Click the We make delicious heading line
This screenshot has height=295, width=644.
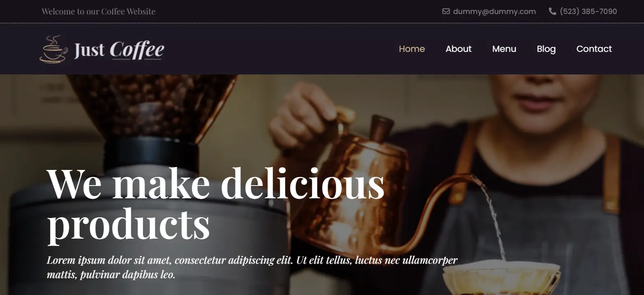pyautogui.click(x=216, y=183)
